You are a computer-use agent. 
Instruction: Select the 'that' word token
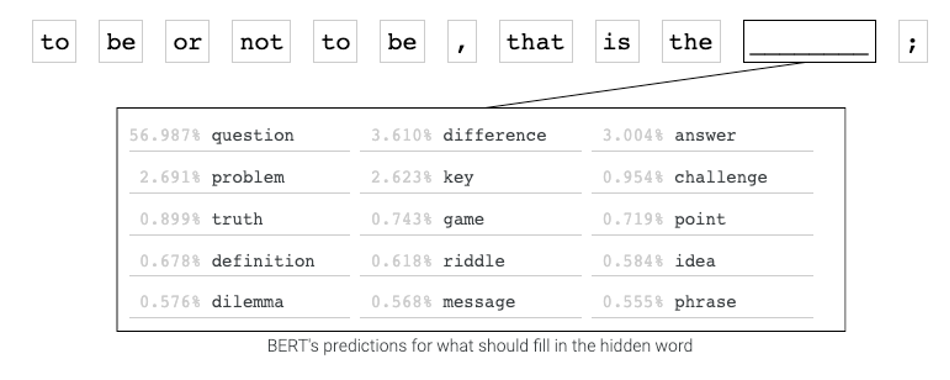point(536,41)
